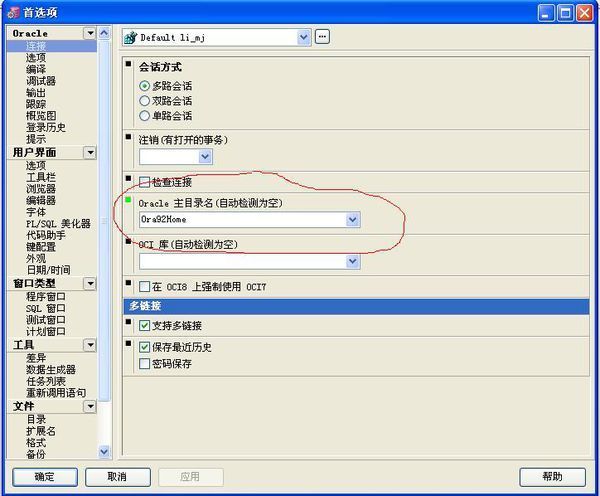The height and width of the screenshot is (496, 600).
Task: Select 重新调用语句 item
Action: [56, 393]
